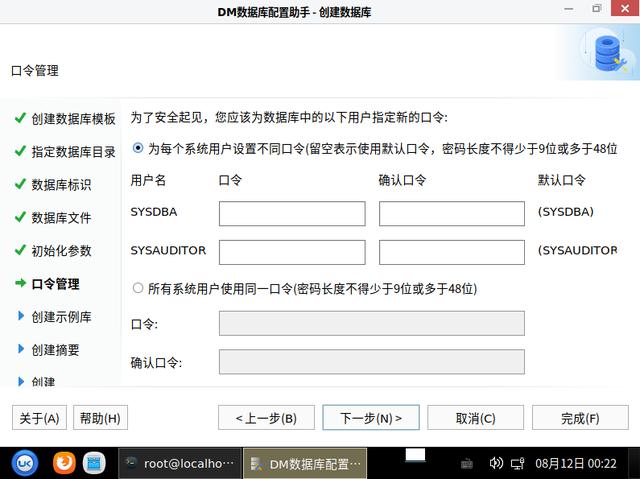Click the SYSDBA confirm password field

click(x=451, y=213)
